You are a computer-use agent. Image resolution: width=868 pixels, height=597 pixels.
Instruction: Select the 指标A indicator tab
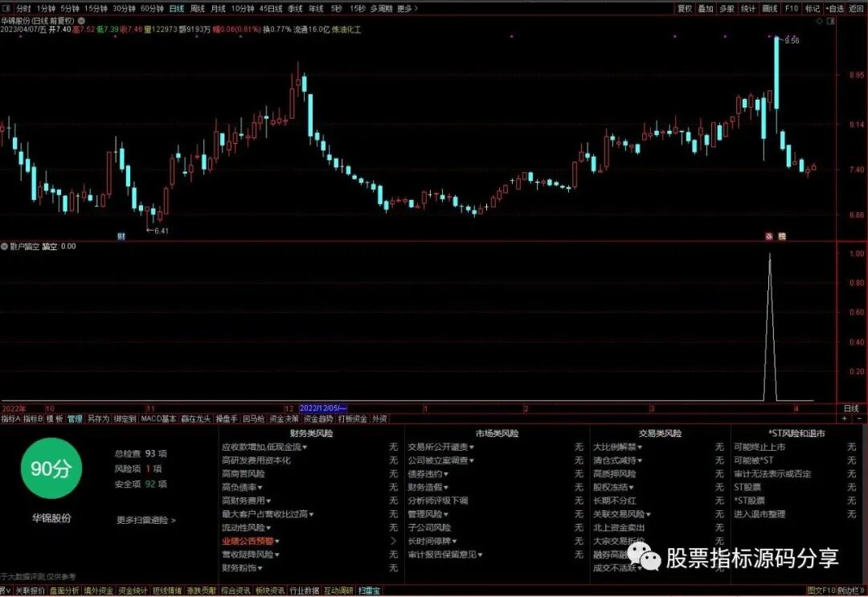coord(10,419)
